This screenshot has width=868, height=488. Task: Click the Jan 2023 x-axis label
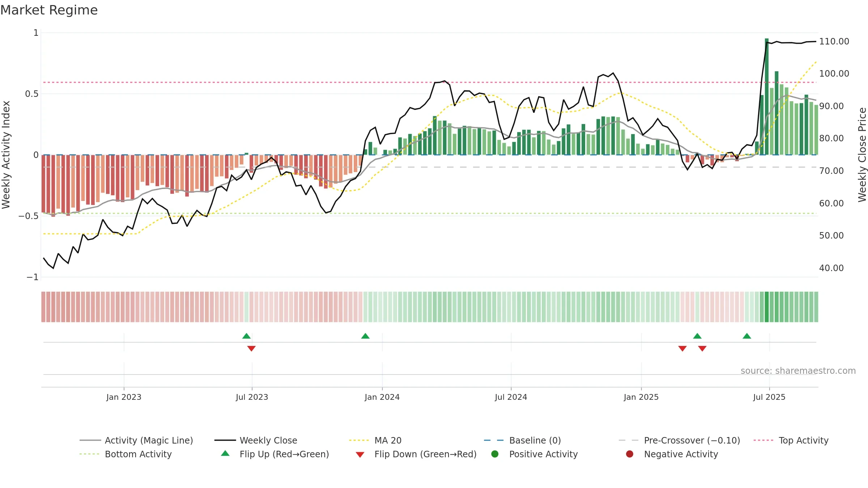[x=124, y=397]
